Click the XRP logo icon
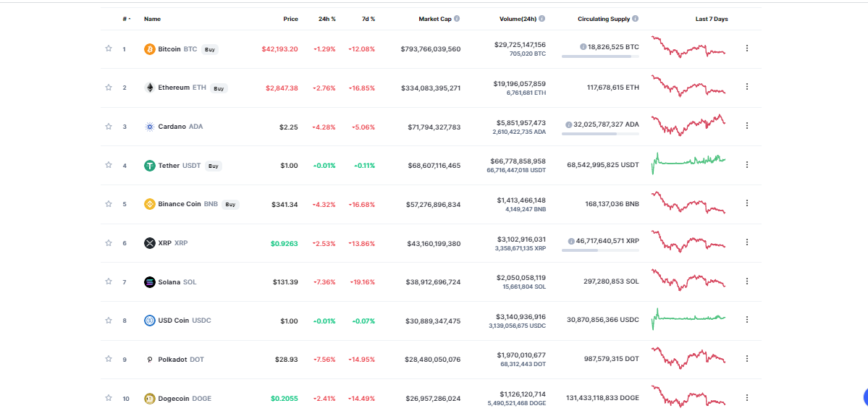 click(149, 243)
